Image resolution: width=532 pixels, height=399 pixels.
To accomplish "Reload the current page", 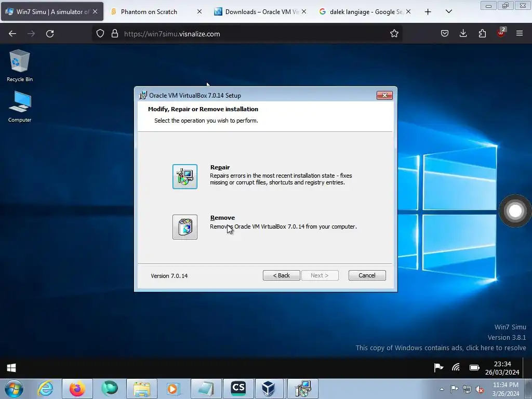I will coord(50,34).
